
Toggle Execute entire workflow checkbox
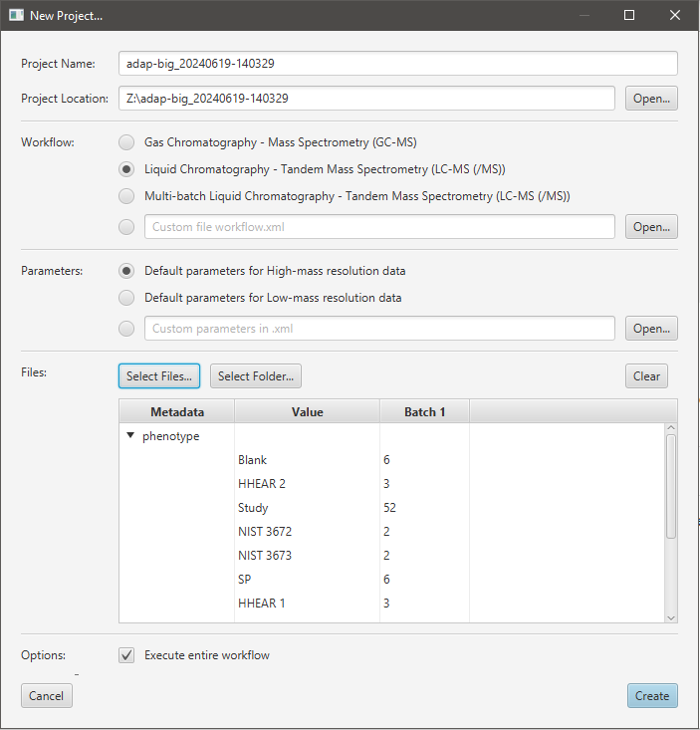click(126, 655)
